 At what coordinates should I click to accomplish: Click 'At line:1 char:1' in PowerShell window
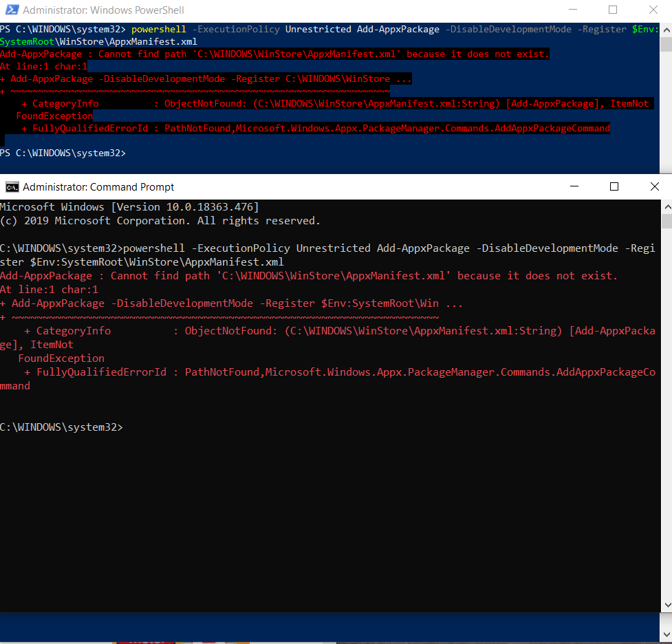[x=44, y=67]
